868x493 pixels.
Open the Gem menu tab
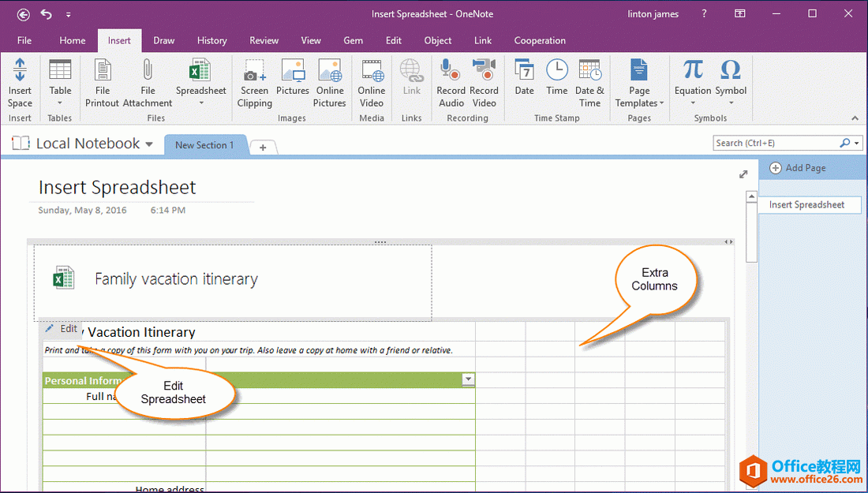353,40
